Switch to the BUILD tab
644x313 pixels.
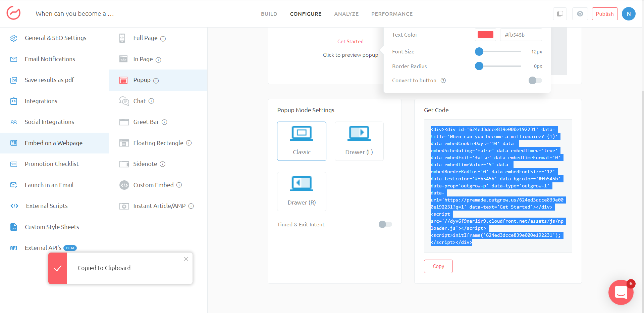(x=269, y=14)
